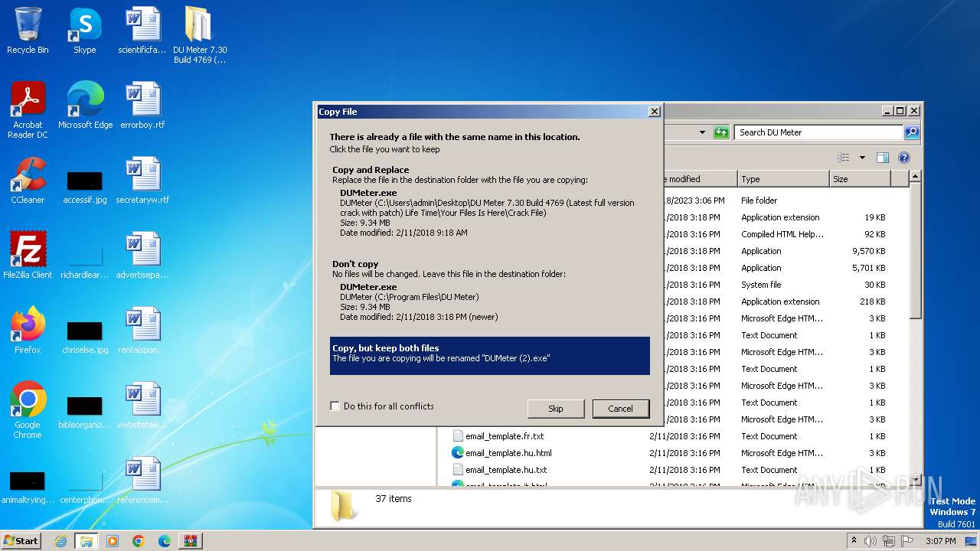
Task: Open the Recycle Bin desktop icon
Action: click(x=28, y=31)
